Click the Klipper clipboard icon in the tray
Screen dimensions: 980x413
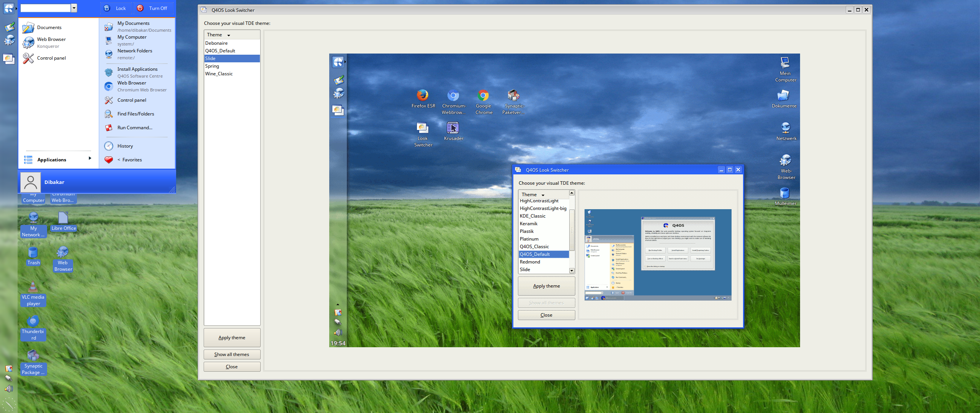pos(8,379)
